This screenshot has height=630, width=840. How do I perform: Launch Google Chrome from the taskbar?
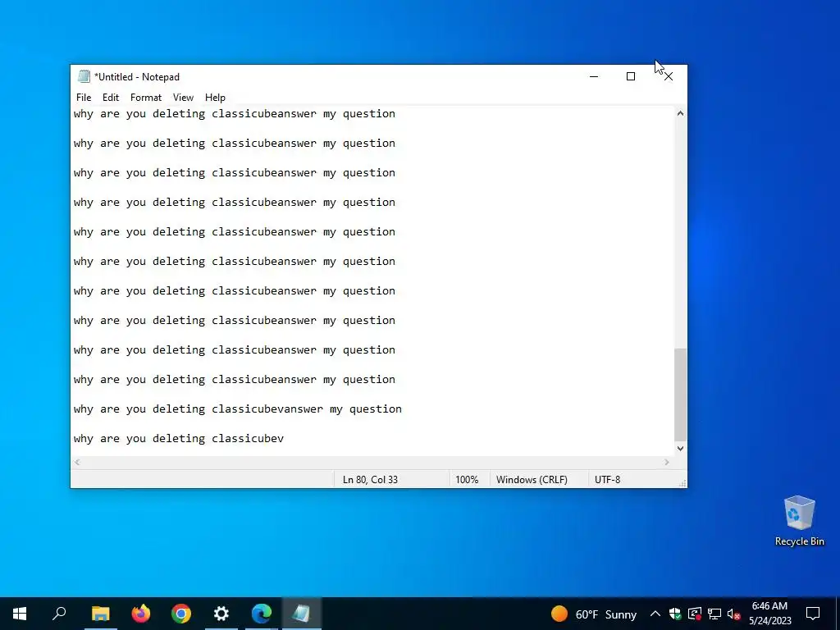coord(181,614)
